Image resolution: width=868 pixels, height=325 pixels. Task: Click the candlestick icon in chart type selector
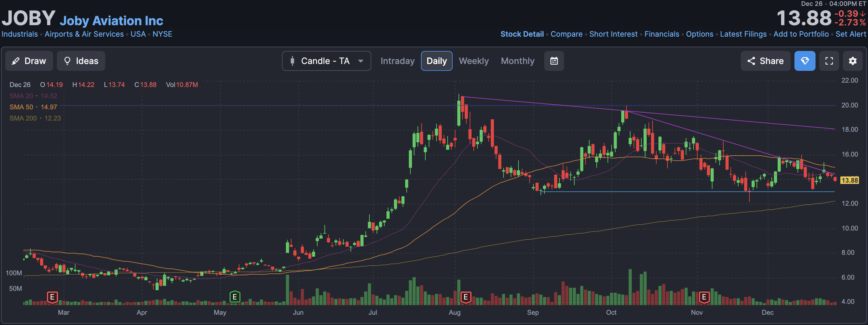click(x=292, y=61)
